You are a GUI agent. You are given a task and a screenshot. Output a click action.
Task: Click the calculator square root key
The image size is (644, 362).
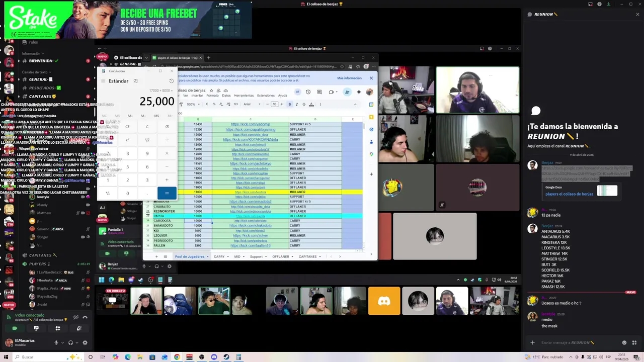pyautogui.click(x=147, y=140)
